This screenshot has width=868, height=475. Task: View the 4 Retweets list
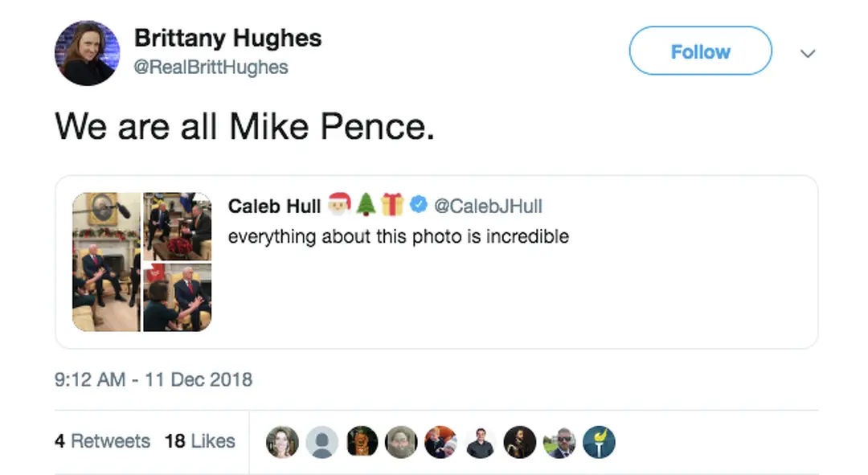click(x=102, y=441)
